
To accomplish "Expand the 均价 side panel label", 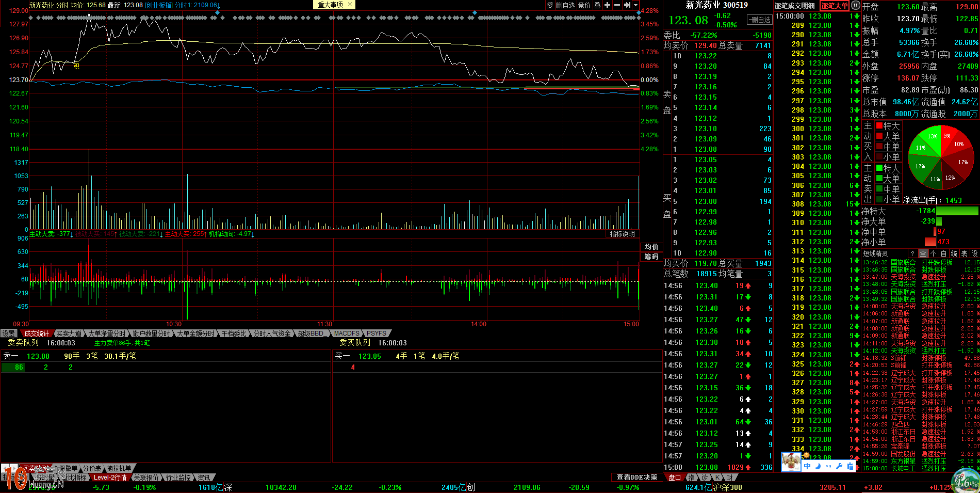I will [651, 247].
